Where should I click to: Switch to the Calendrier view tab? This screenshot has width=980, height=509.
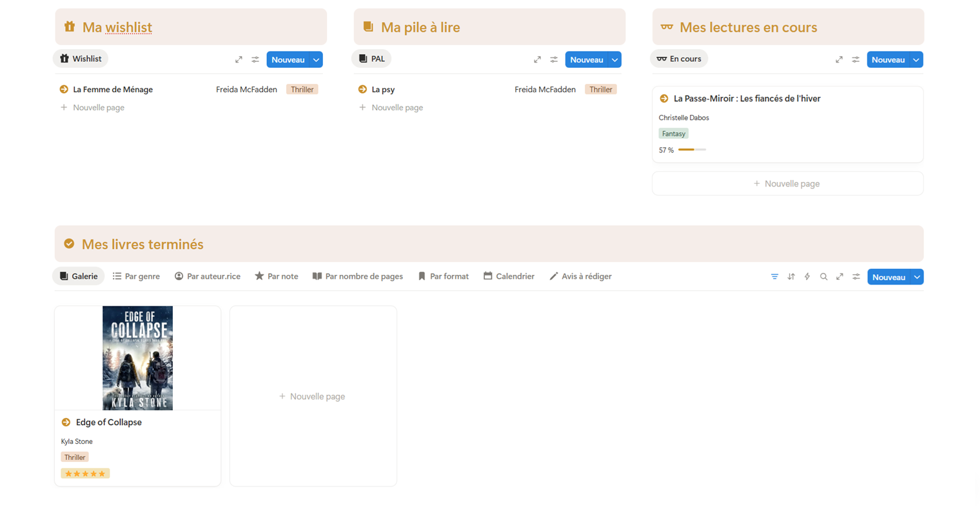tap(509, 276)
